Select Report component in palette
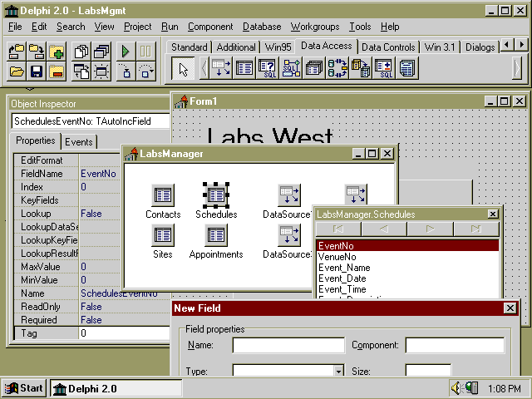Viewport: 532px width, 399px height. point(406,68)
